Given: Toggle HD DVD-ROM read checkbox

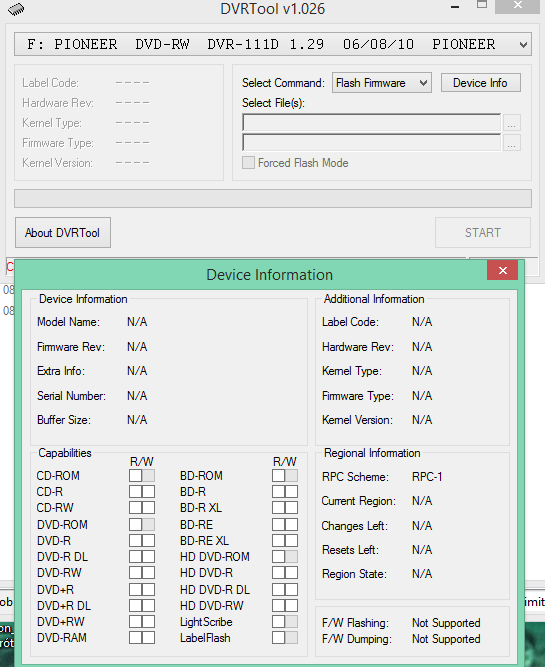Looking at the screenshot, I should point(279,556).
